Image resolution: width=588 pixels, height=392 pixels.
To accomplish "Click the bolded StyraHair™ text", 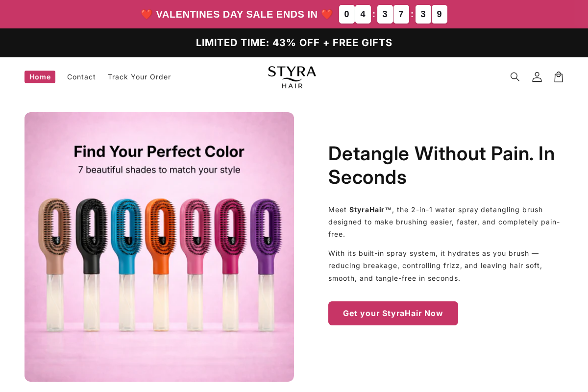I will 370,210.
